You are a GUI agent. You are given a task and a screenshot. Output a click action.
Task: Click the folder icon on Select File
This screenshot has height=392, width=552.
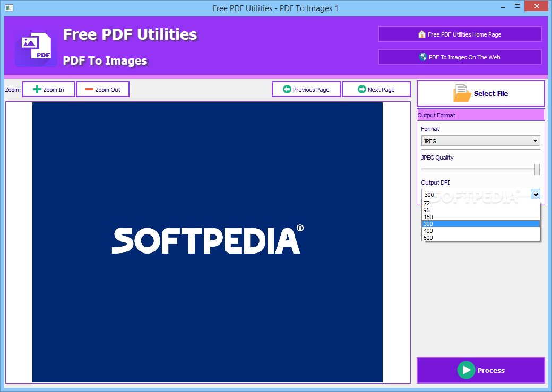[x=462, y=93]
